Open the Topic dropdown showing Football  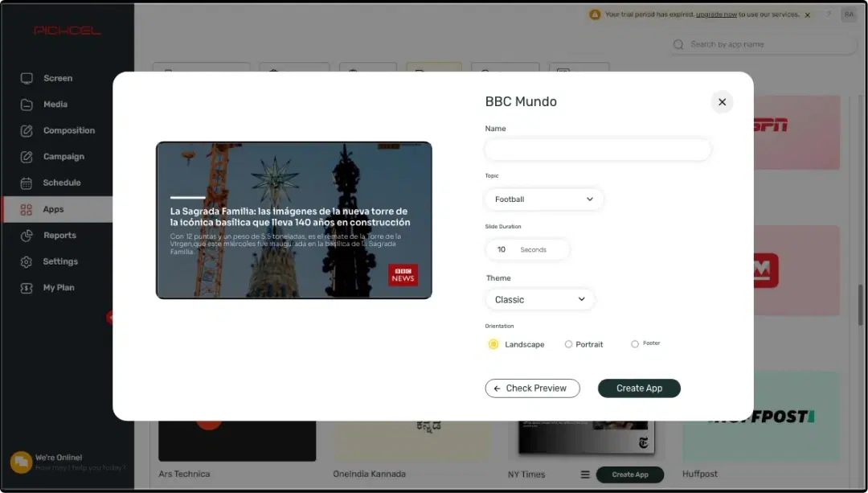(x=543, y=199)
